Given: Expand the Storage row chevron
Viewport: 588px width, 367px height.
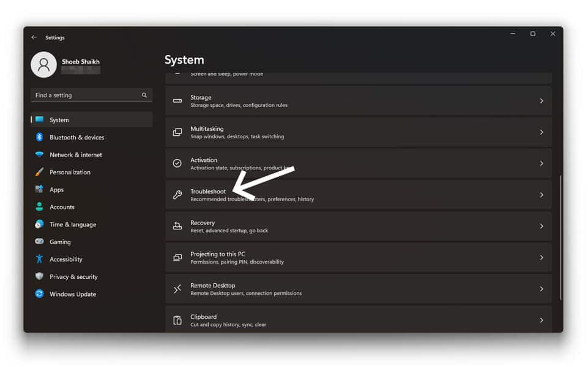Looking at the screenshot, I should 541,101.
